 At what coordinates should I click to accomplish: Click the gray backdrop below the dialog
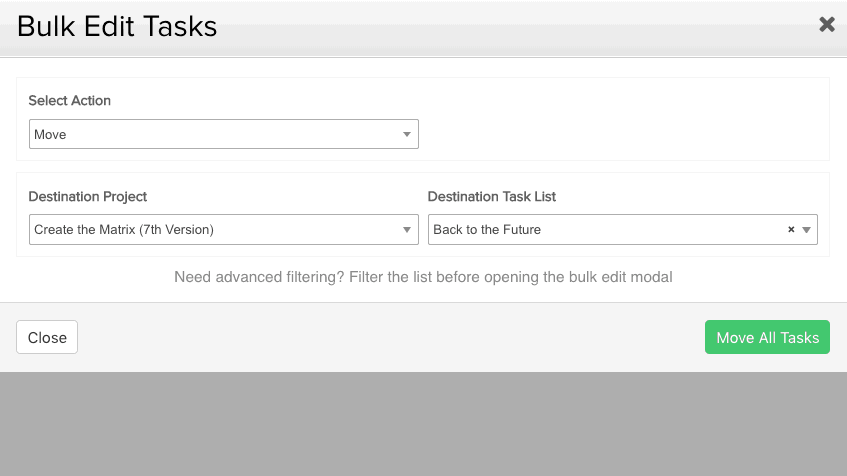coord(424,424)
